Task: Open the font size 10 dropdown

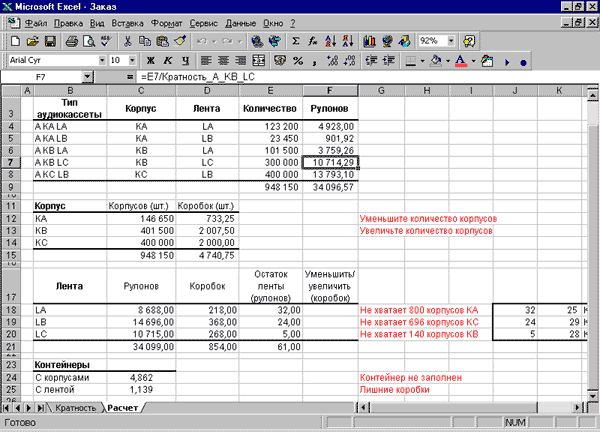Action: (x=132, y=60)
